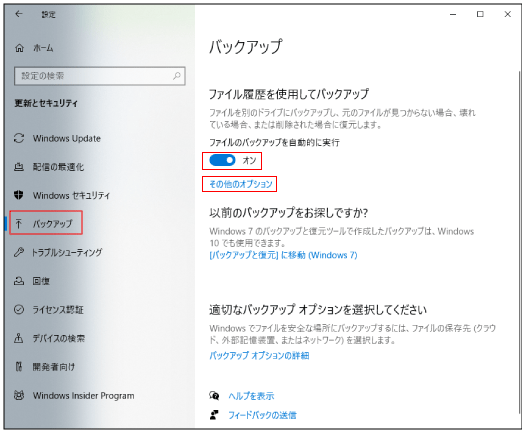Minimize the settings window
The height and width of the screenshot is (432, 522).
click(x=453, y=14)
